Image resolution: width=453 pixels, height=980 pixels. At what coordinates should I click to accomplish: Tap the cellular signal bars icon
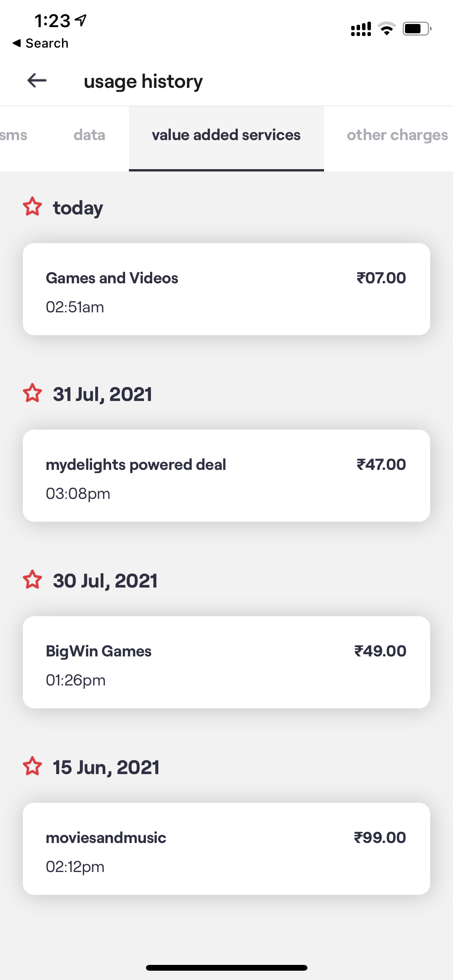tap(361, 29)
